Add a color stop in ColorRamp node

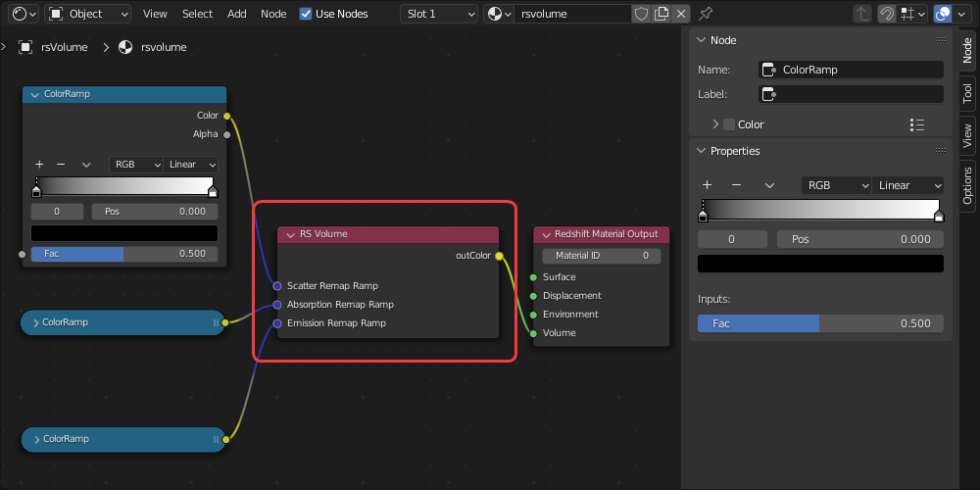(x=39, y=165)
